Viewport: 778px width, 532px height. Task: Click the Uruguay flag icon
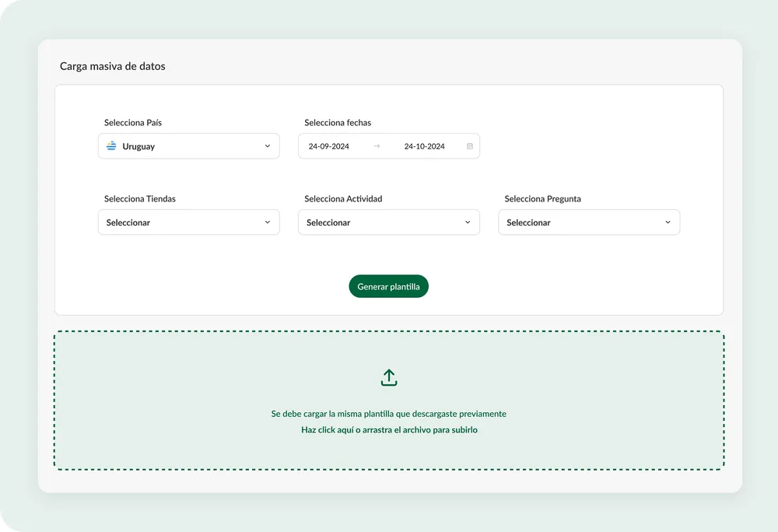[x=111, y=146]
